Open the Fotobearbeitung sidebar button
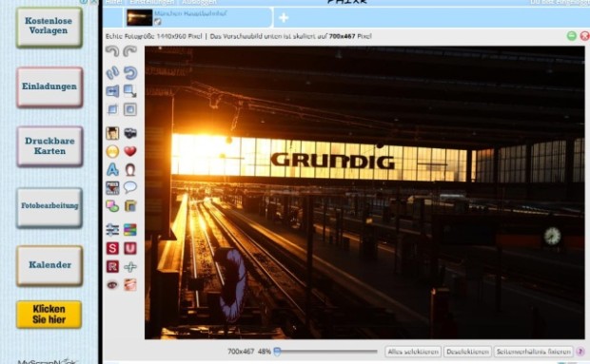Viewport: 590px width, 364px height. click(49, 206)
